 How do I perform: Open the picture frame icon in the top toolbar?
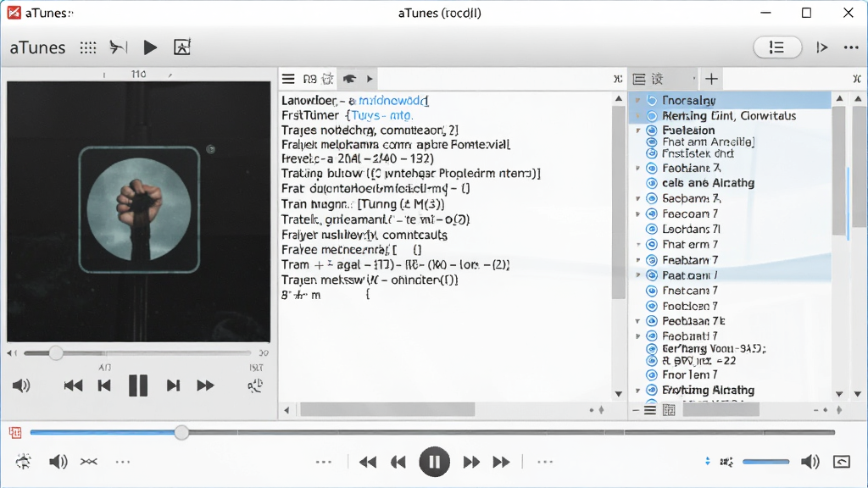(x=182, y=47)
